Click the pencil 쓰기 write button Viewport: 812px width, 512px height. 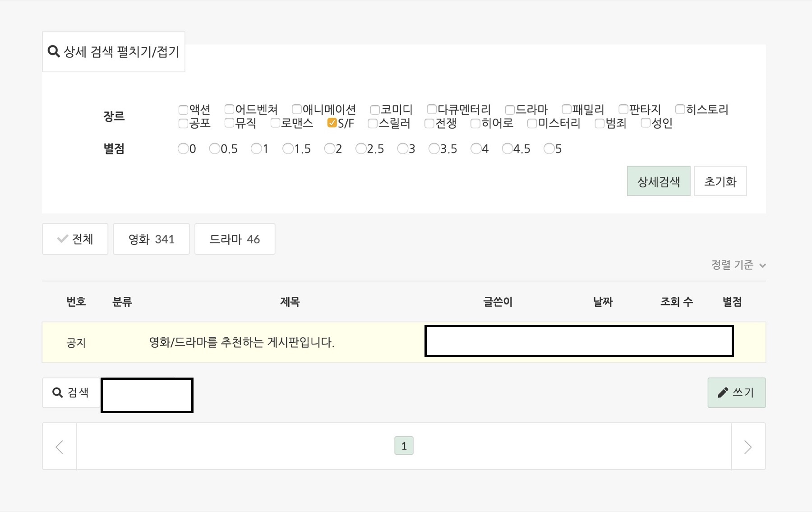(x=736, y=392)
